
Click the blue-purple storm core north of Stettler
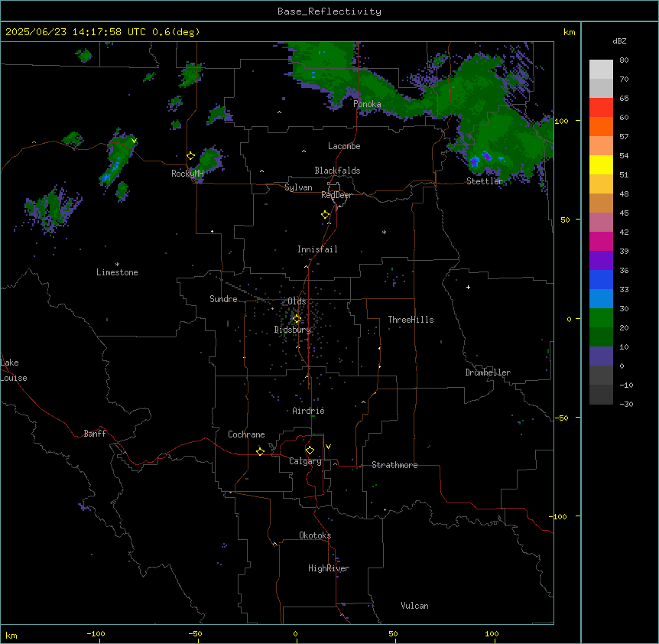[475, 161]
